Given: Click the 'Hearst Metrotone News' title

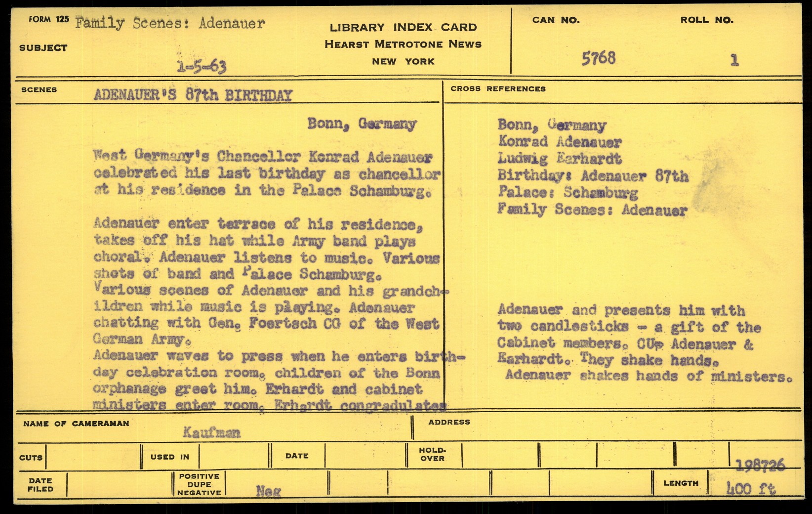Looking at the screenshot, I should coord(403,44).
